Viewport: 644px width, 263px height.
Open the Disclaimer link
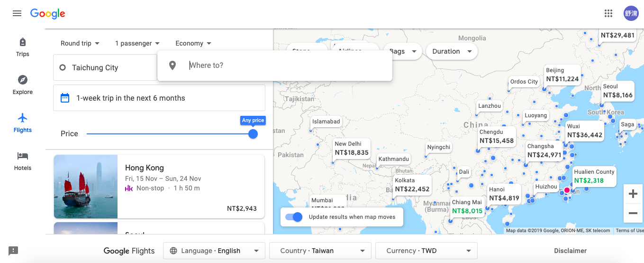(x=570, y=251)
